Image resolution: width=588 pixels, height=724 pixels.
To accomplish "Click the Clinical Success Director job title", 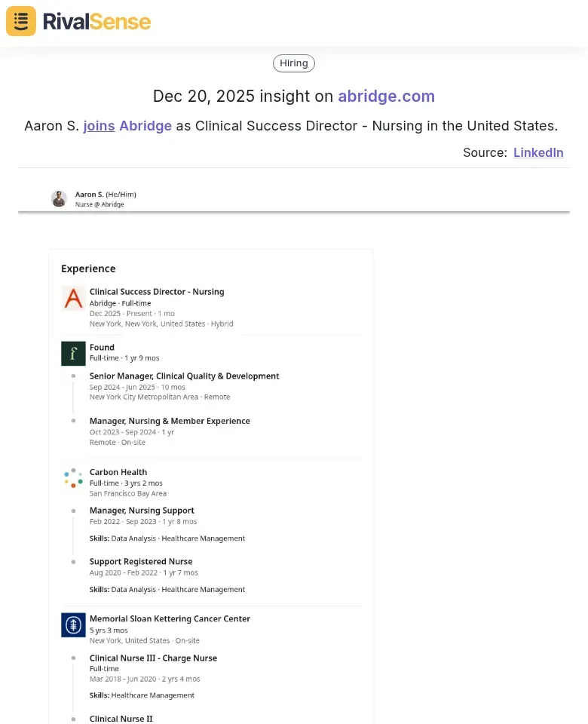I will click(x=156, y=292).
